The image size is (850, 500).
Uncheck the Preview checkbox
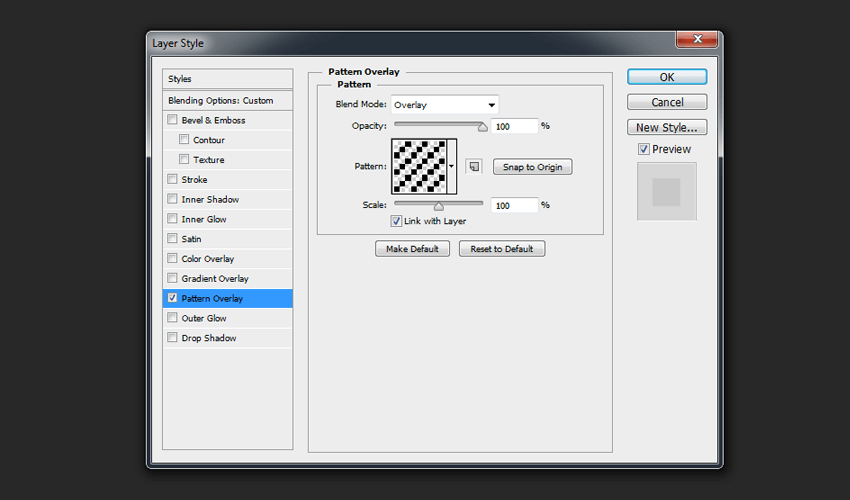(644, 149)
